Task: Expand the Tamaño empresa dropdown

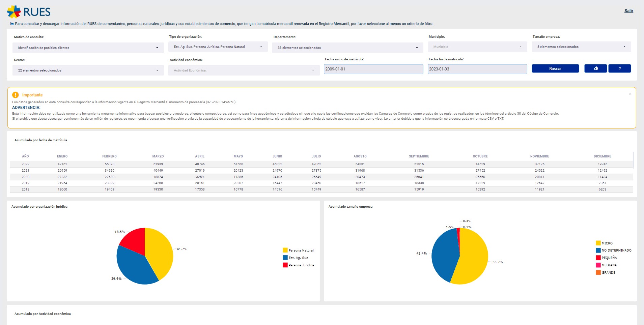Action: [581, 47]
